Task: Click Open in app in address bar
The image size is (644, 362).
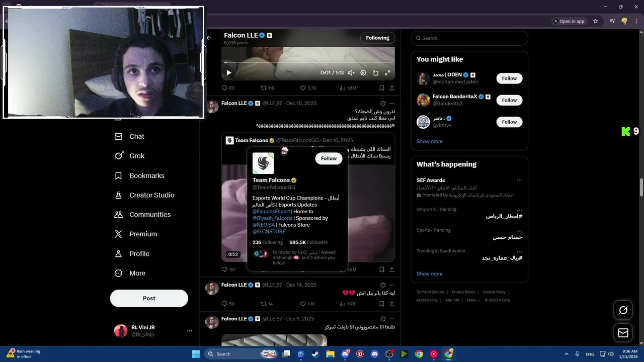Action: click(x=569, y=21)
